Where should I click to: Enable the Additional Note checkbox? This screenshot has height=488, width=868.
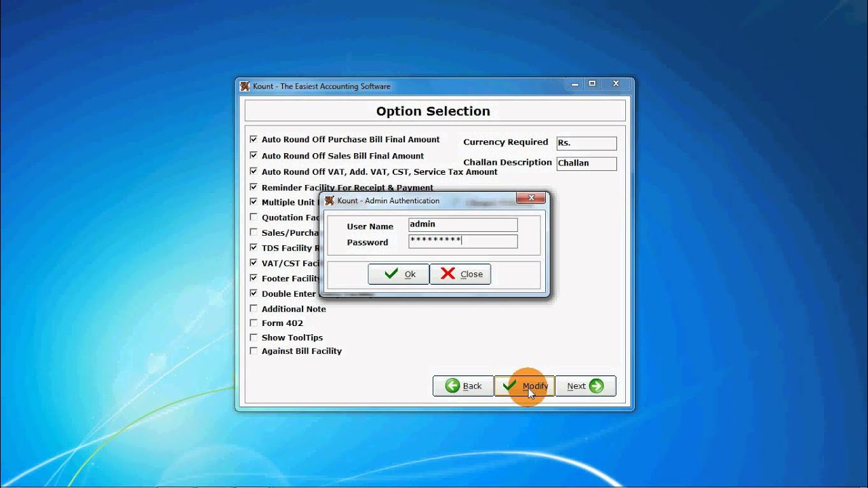pyautogui.click(x=254, y=308)
